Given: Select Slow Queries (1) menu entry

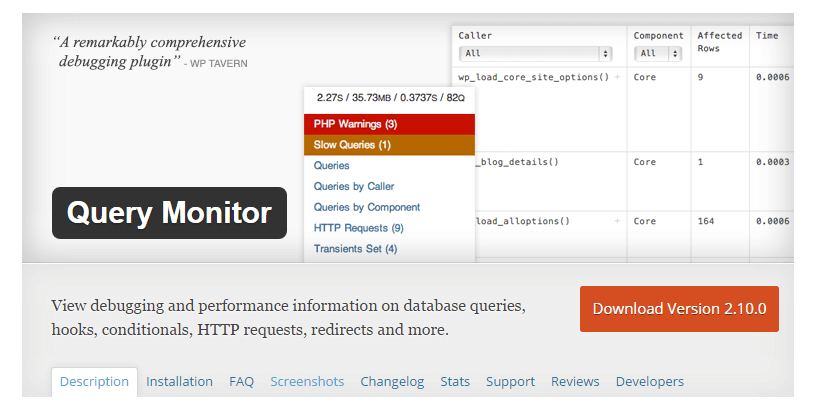Looking at the screenshot, I should coord(389,145).
